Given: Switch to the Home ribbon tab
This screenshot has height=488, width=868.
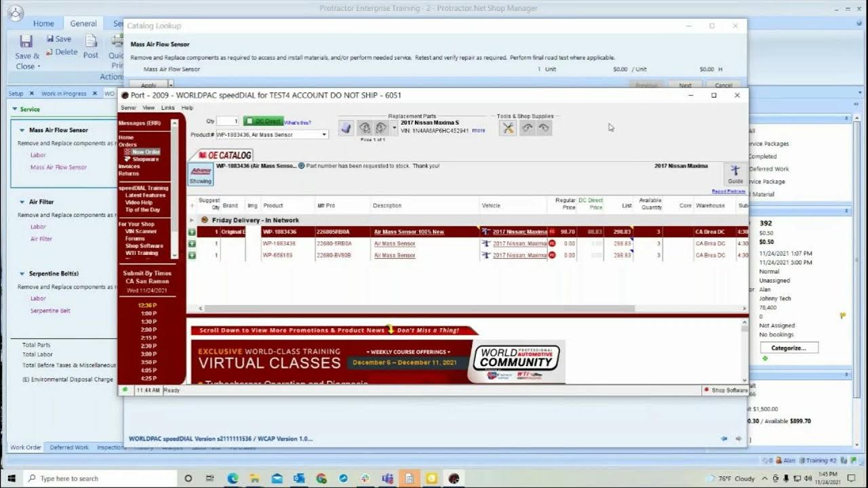Looking at the screenshot, I should [43, 23].
